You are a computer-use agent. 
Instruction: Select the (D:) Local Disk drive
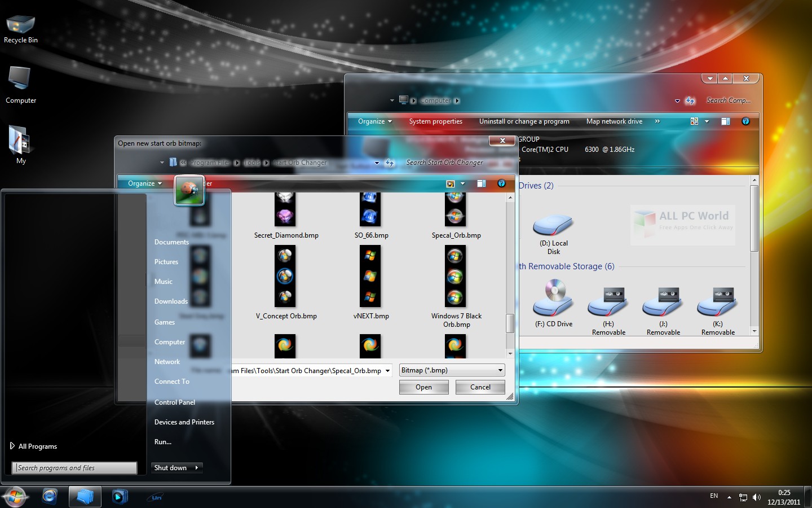point(553,226)
